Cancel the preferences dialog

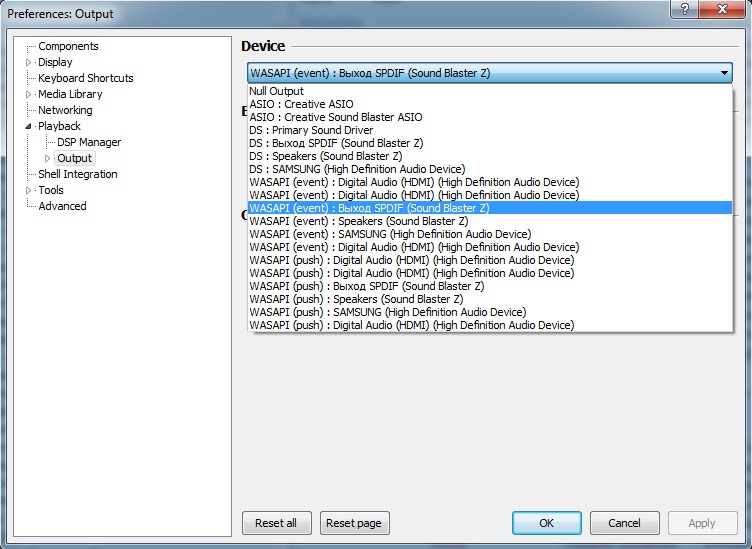(x=624, y=523)
